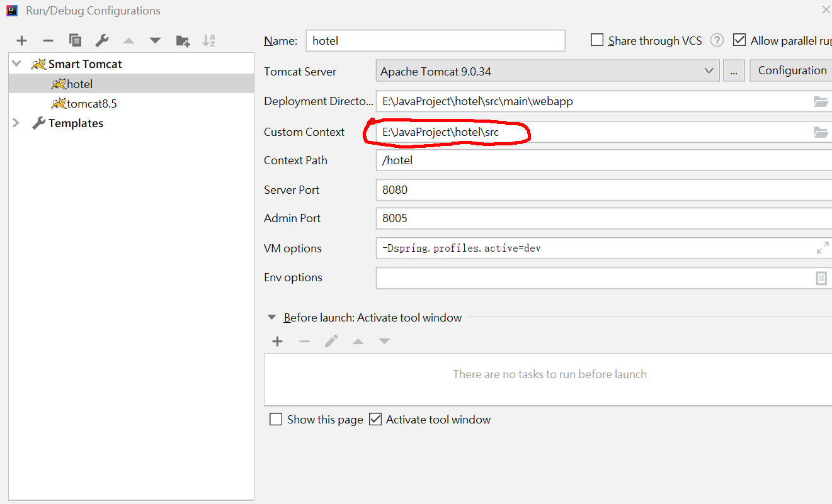Close the Run/Debug Configurations dialog

pyautogui.click(x=826, y=9)
